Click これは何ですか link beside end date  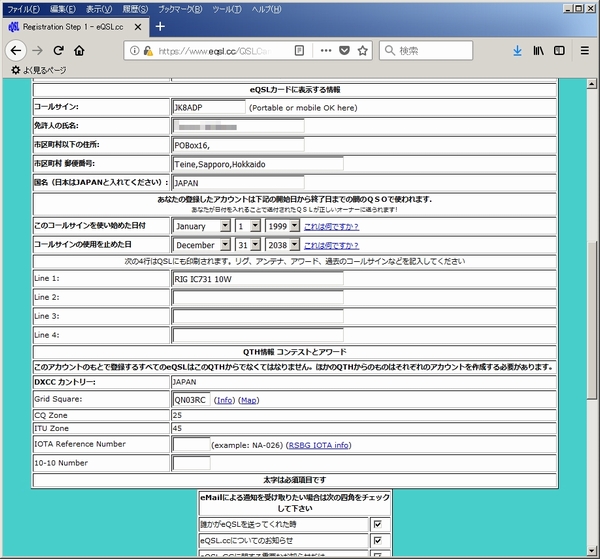(331, 245)
